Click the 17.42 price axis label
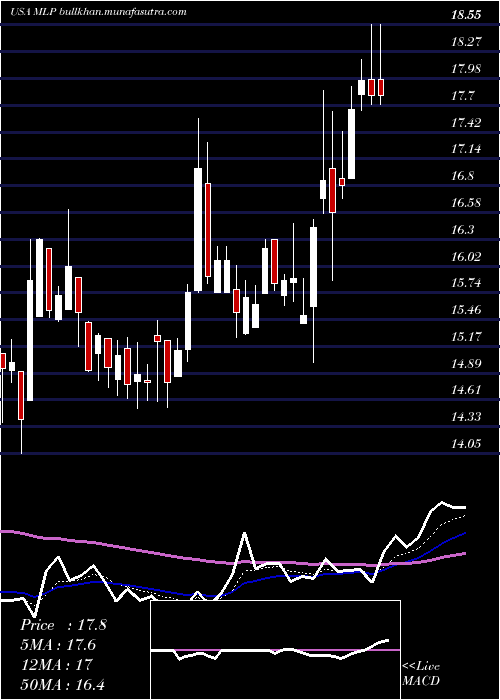 point(466,122)
